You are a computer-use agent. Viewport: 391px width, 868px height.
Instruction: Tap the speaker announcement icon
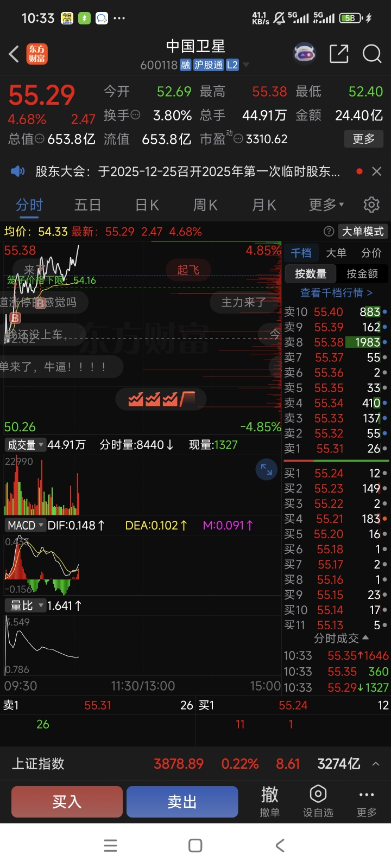click(18, 171)
